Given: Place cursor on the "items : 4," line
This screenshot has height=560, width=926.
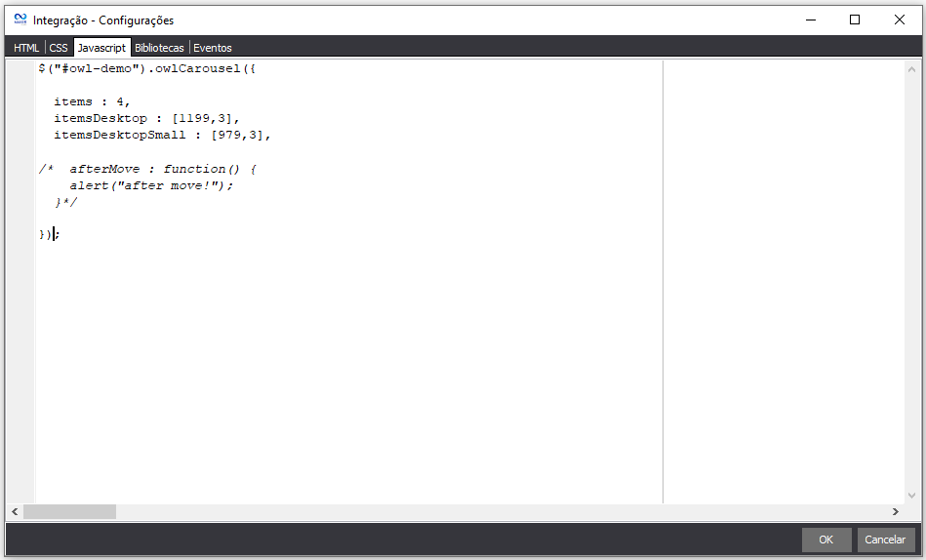Looking at the screenshot, I should click(92, 101).
